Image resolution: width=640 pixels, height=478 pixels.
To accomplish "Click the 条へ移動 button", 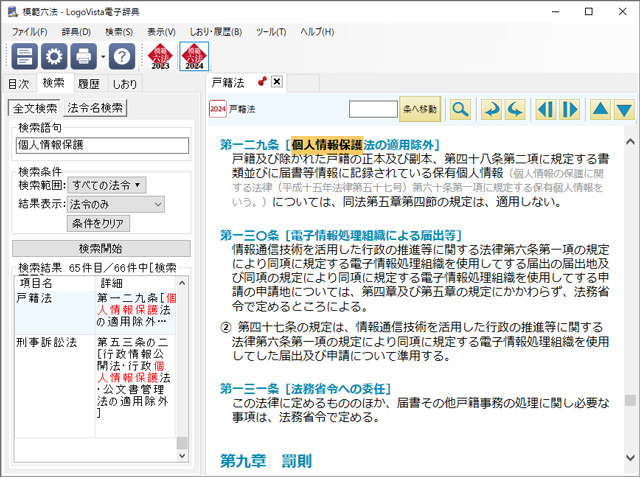I will pyautogui.click(x=420, y=109).
